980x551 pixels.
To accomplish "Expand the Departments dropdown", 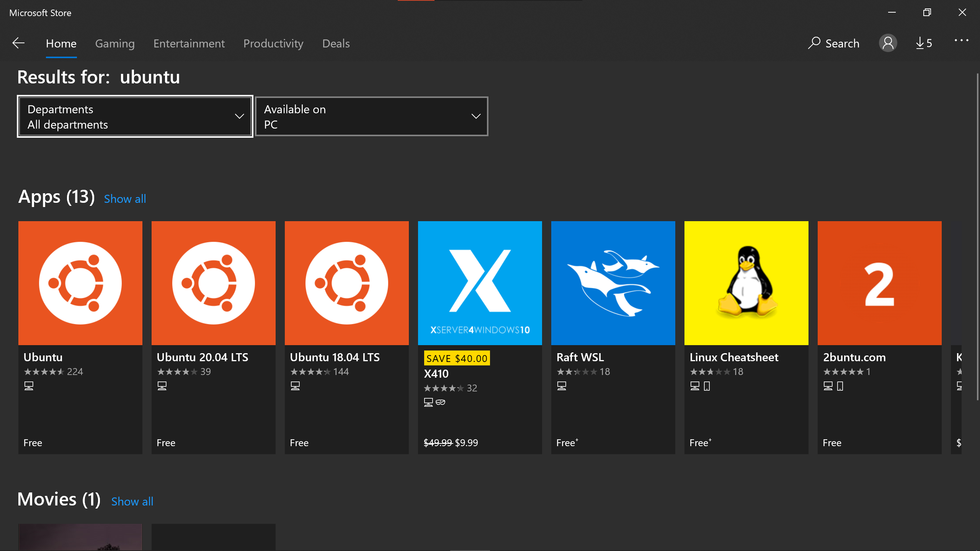I will pos(135,116).
